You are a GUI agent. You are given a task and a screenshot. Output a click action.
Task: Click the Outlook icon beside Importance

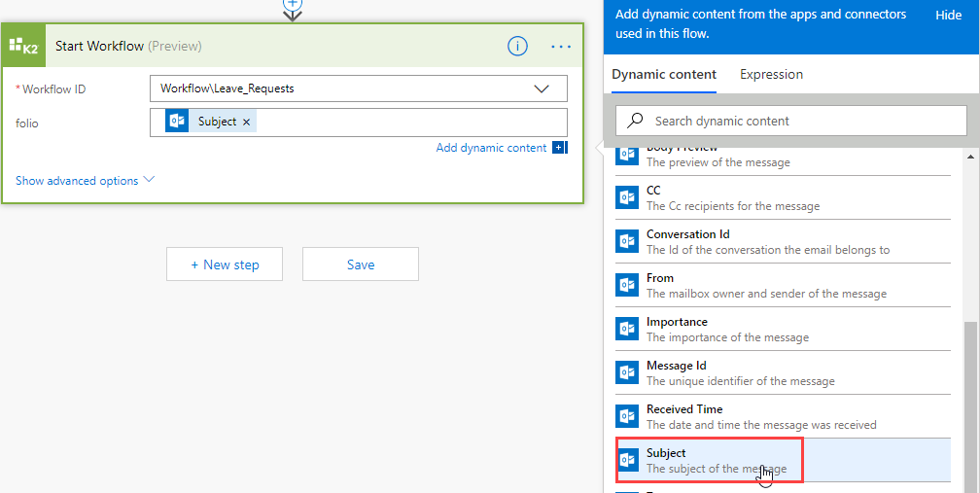click(628, 329)
